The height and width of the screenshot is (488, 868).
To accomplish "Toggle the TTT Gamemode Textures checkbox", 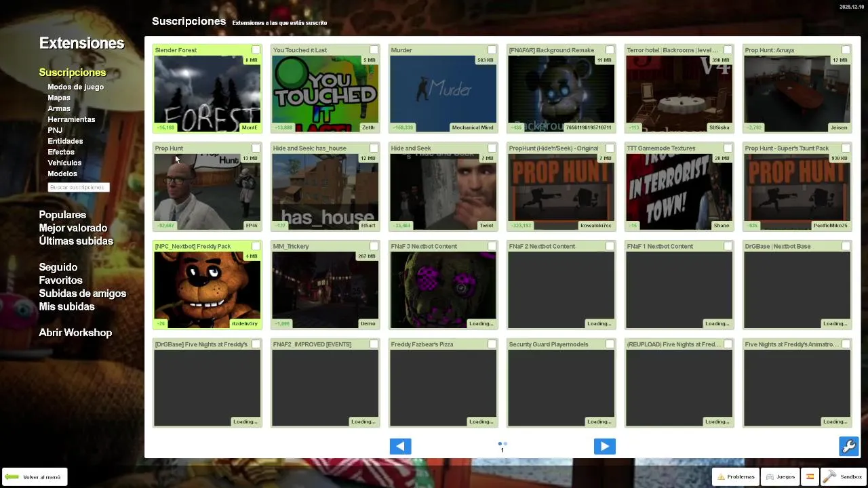I will click(728, 148).
